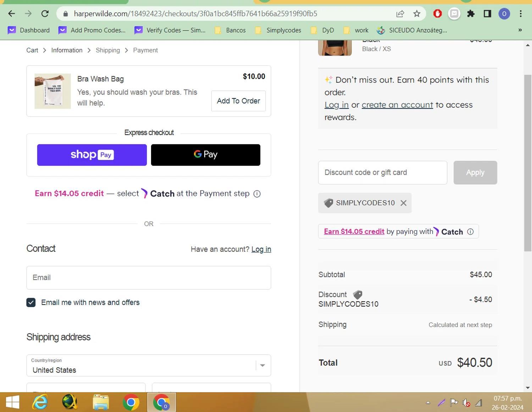Open the Simplycodes bookmark folder
Viewport: 532px width, 412px height.
(278, 30)
